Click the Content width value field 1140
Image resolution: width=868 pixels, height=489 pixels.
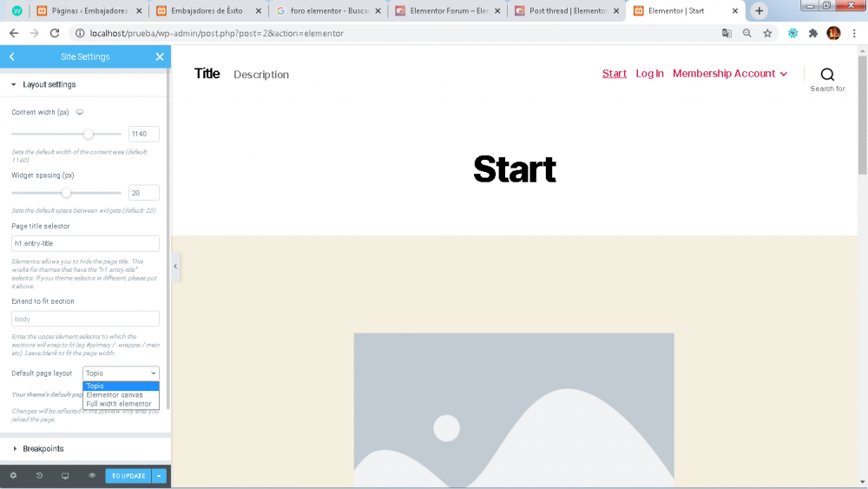[144, 134]
